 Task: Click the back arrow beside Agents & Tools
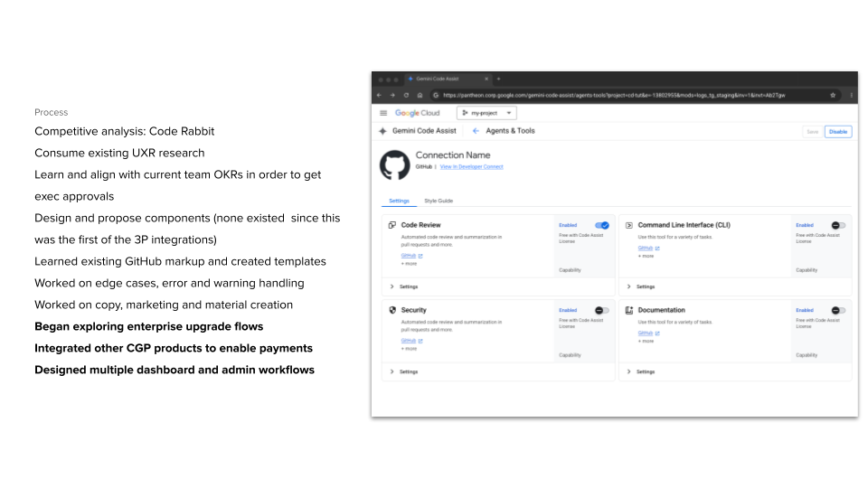tap(476, 131)
